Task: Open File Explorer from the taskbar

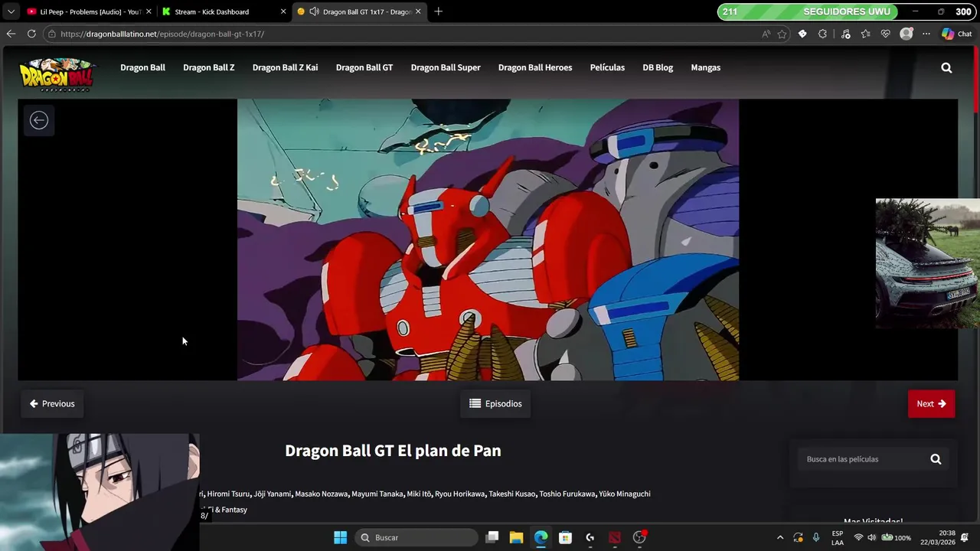Action: pyautogui.click(x=516, y=537)
